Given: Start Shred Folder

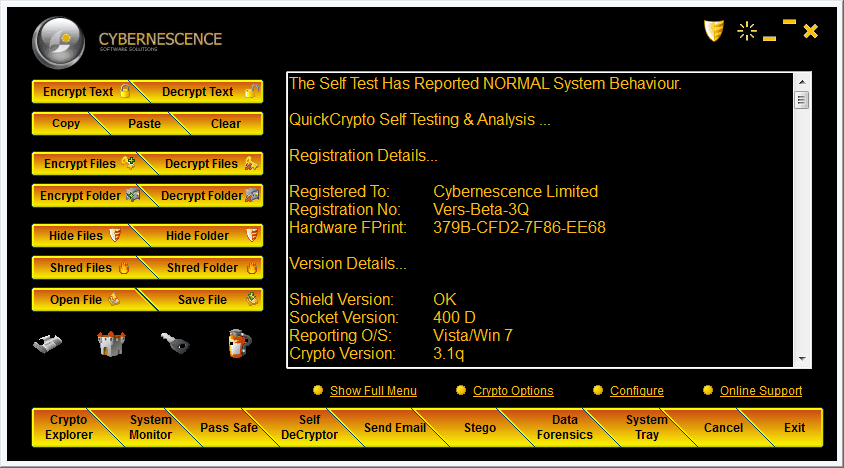Looking at the screenshot, I should [x=207, y=268].
